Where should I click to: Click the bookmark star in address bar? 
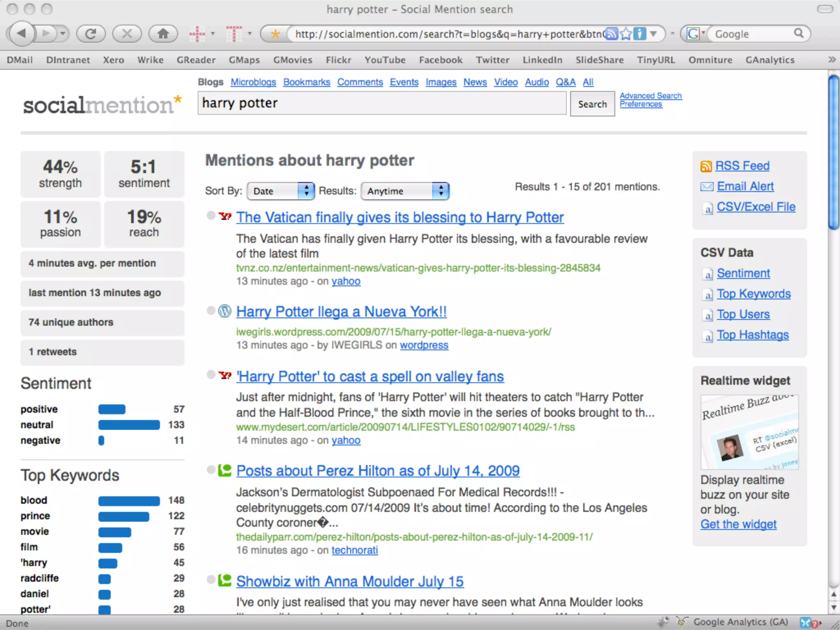(x=626, y=34)
